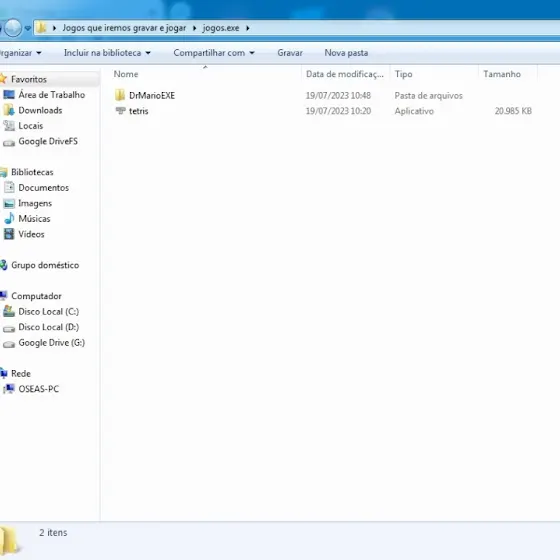The height and width of the screenshot is (560, 560).
Task: Go to Área de Trabalho shortcut
Action: (51, 95)
